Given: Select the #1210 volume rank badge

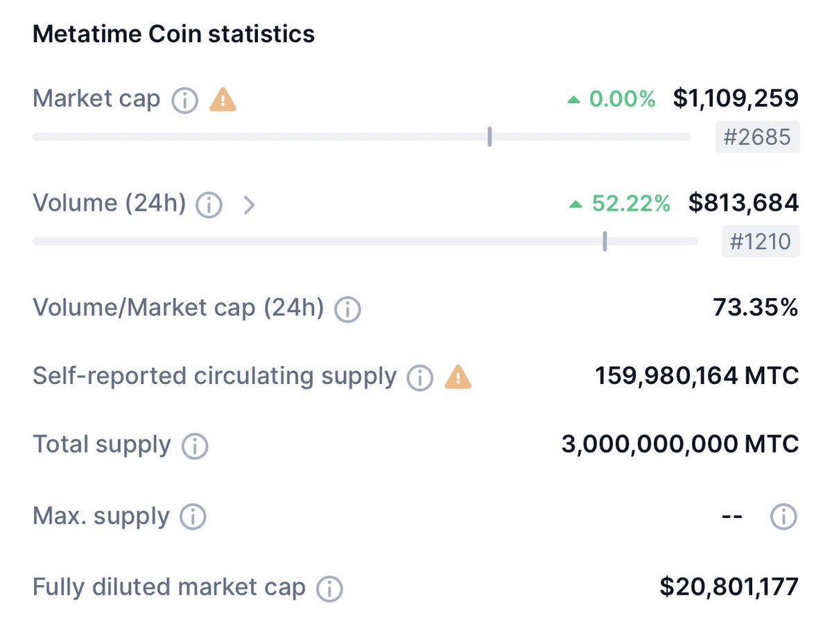Looking at the screenshot, I should [761, 241].
